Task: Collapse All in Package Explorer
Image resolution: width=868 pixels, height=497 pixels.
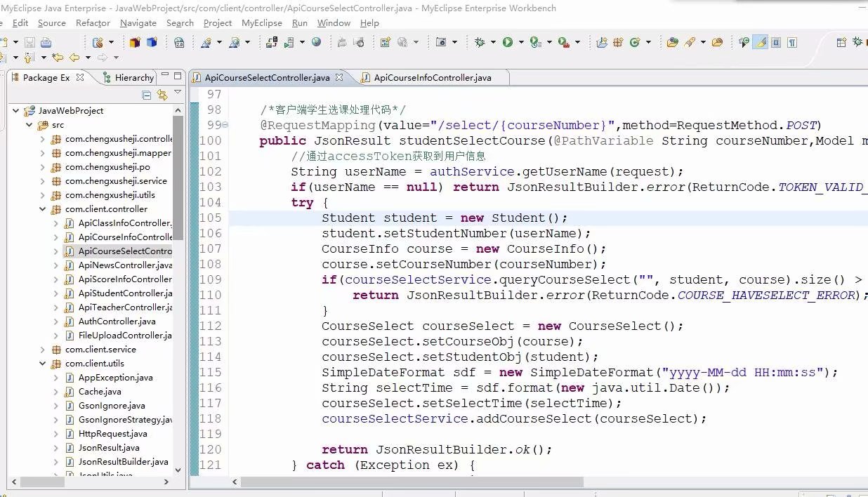Action: click(x=147, y=95)
